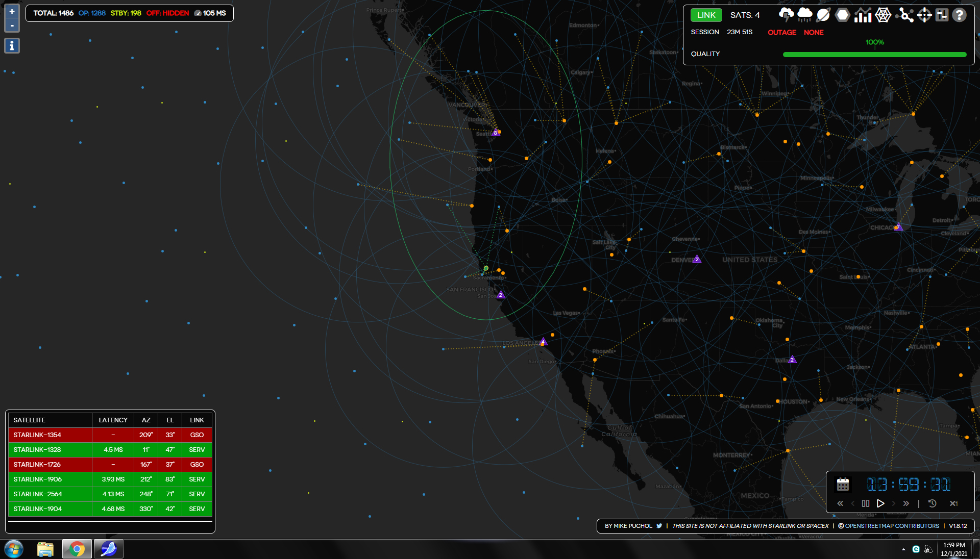Toggle the spider web mesh icon
Viewport: 980px width, 559px height.
coord(883,15)
